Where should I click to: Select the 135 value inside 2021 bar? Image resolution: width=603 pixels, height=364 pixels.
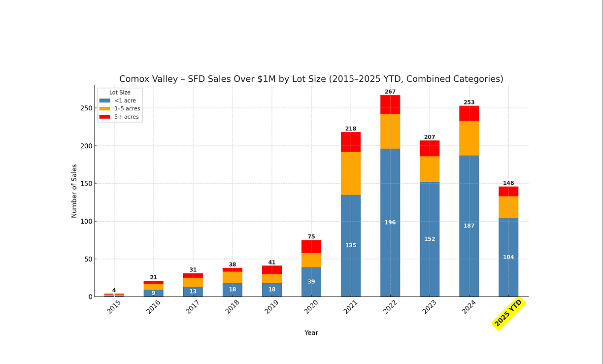(351, 245)
